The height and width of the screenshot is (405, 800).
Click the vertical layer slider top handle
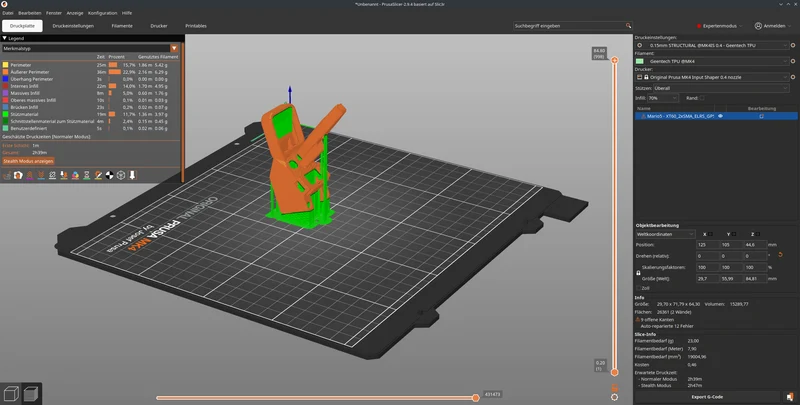click(614, 60)
